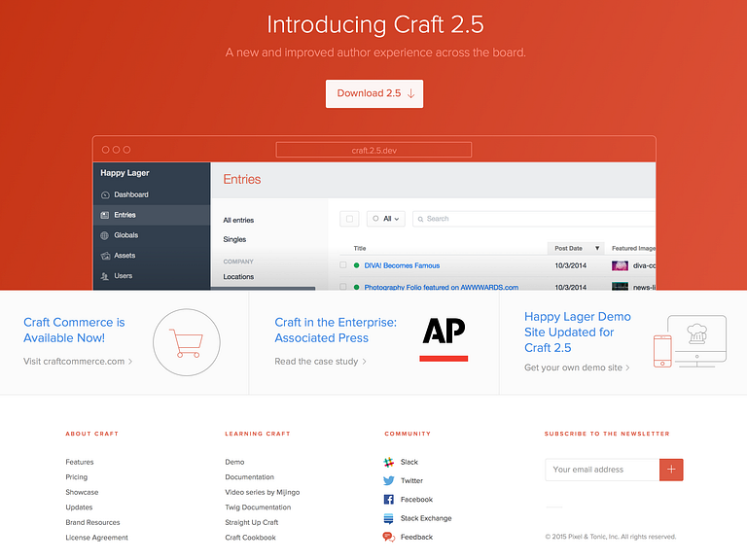The width and height of the screenshot is (747, 560).
Task: Click the diva featured image thumbnail
Action: [620, 265]
